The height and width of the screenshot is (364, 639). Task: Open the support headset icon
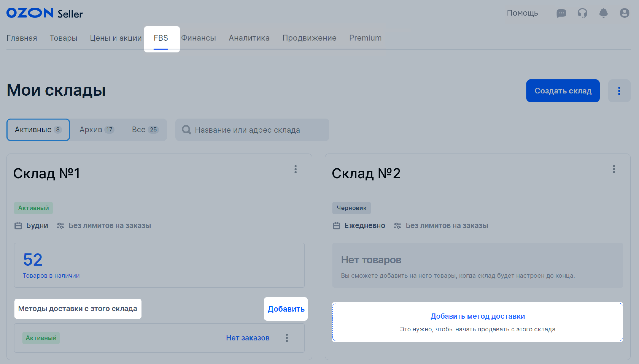(582, 13)
